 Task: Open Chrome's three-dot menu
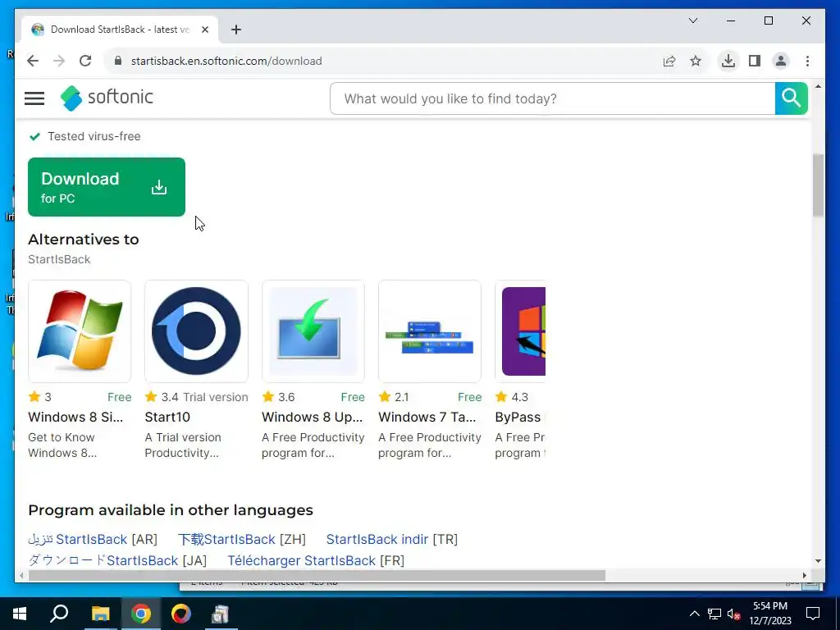[807, 61]
